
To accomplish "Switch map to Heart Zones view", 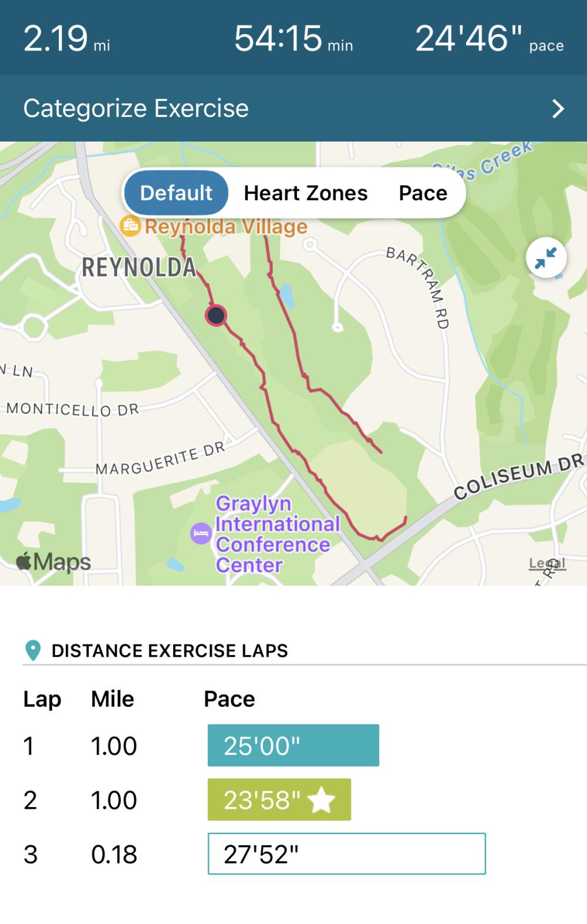I will tap(305, 193).
